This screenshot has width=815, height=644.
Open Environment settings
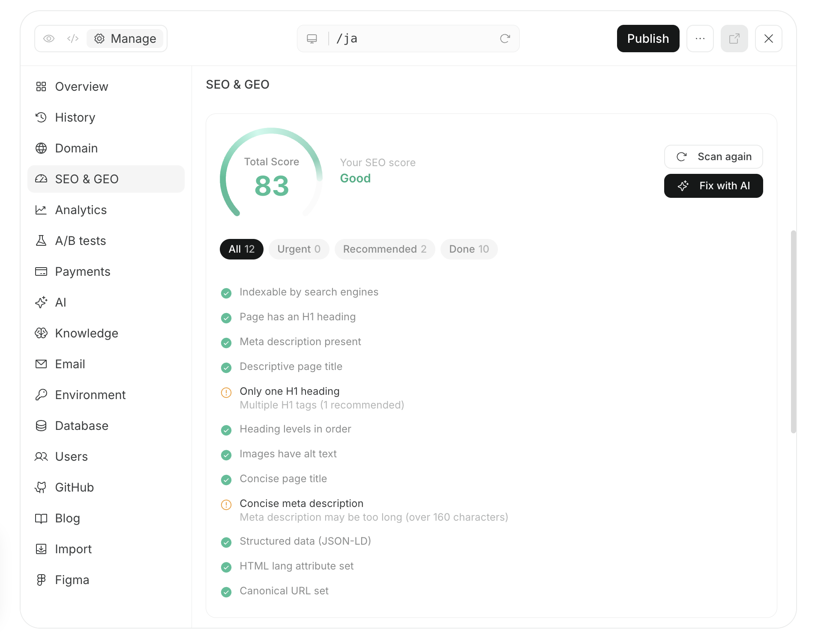[106, 395]
